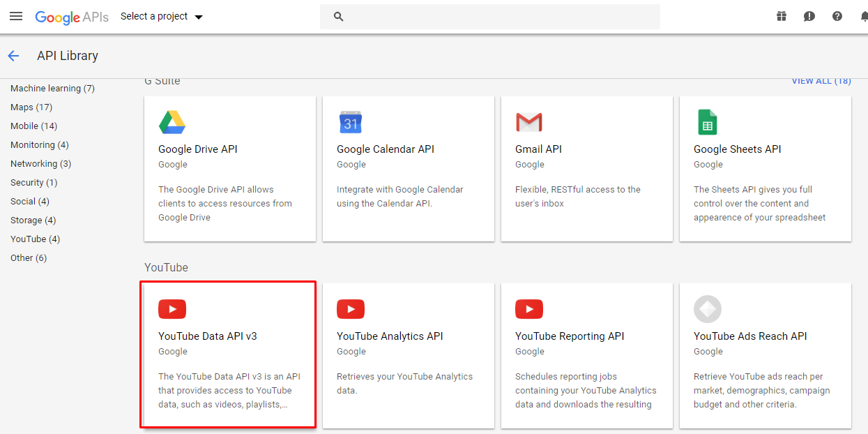Open the Select a project dropdown
The width and height of the screenshot is (868, 434).
coord(162,17)
